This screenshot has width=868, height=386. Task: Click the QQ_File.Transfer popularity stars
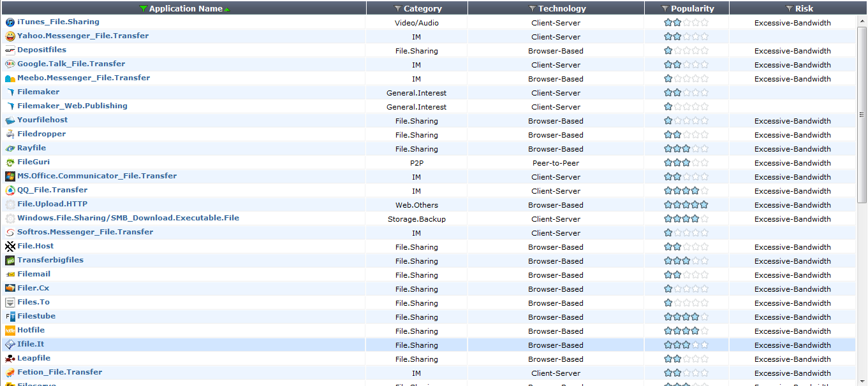[686, 190]
